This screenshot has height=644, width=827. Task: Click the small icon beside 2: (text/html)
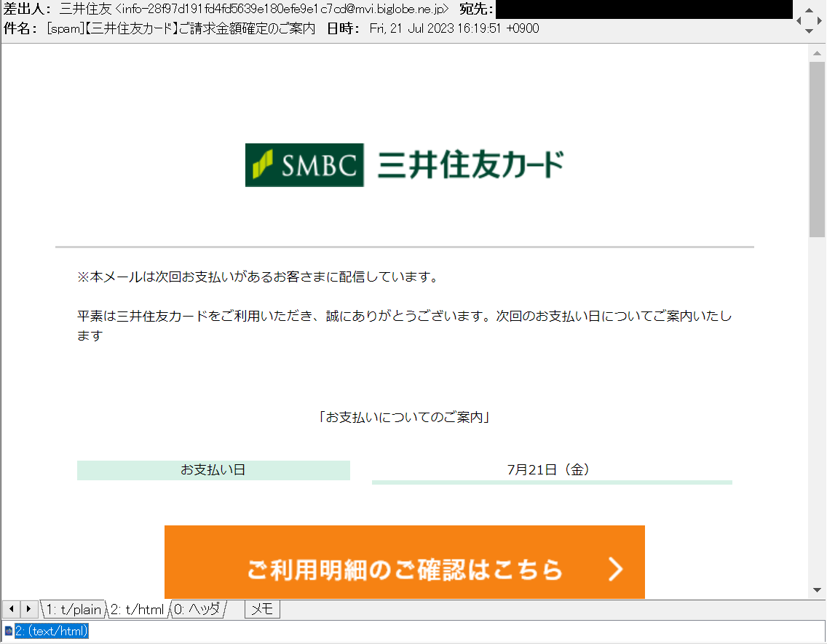pyautogui.click(x=8, y=631)
